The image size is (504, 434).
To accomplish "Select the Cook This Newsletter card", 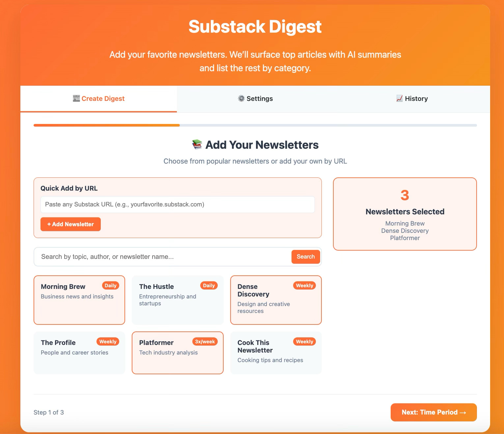I will coord(276,353).
